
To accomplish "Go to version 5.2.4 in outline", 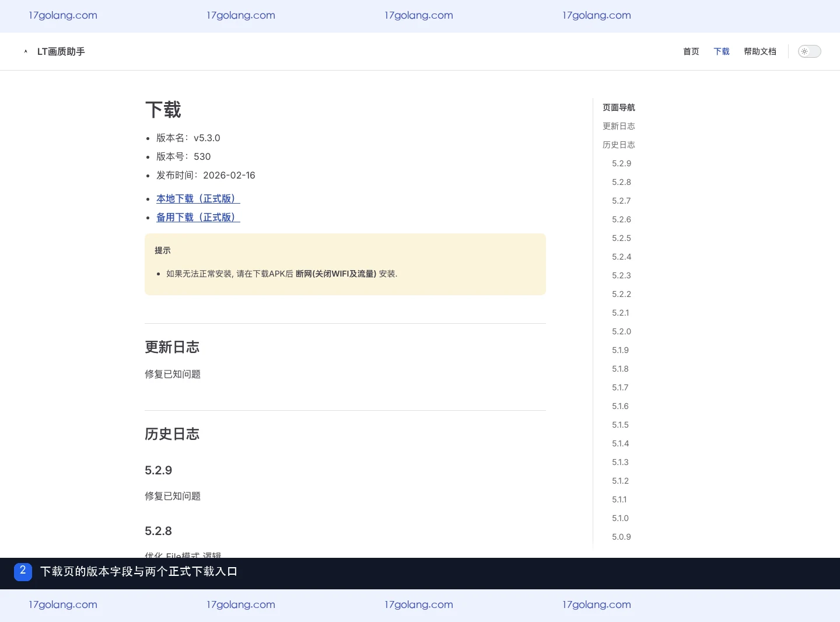I will pos(621,257).
